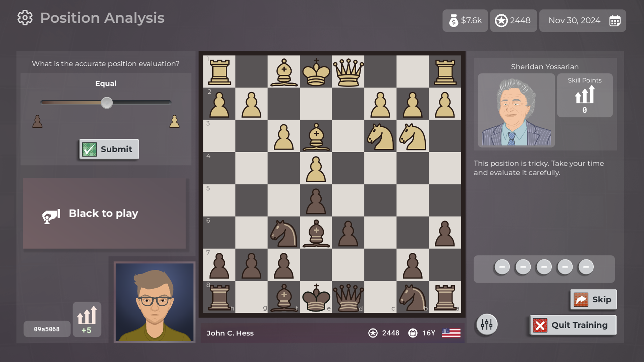The width and height of the screenshot is (644, 362).
Task: Click the 09a5068 position code box
Action: [x=47, y=329]
